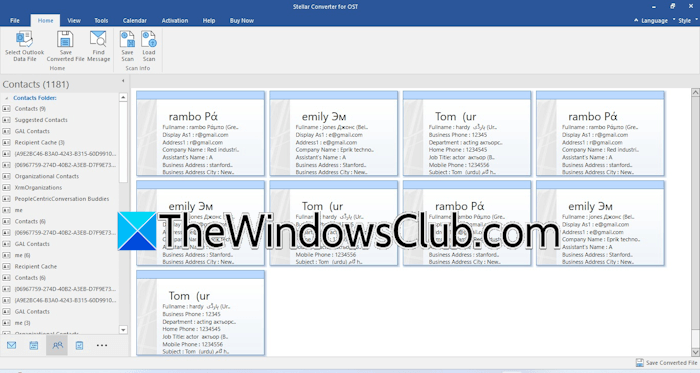Click the folder icon beside Suggested Contacts
Image resolution: width=700 pixels, height=373 pixels.
6,120
